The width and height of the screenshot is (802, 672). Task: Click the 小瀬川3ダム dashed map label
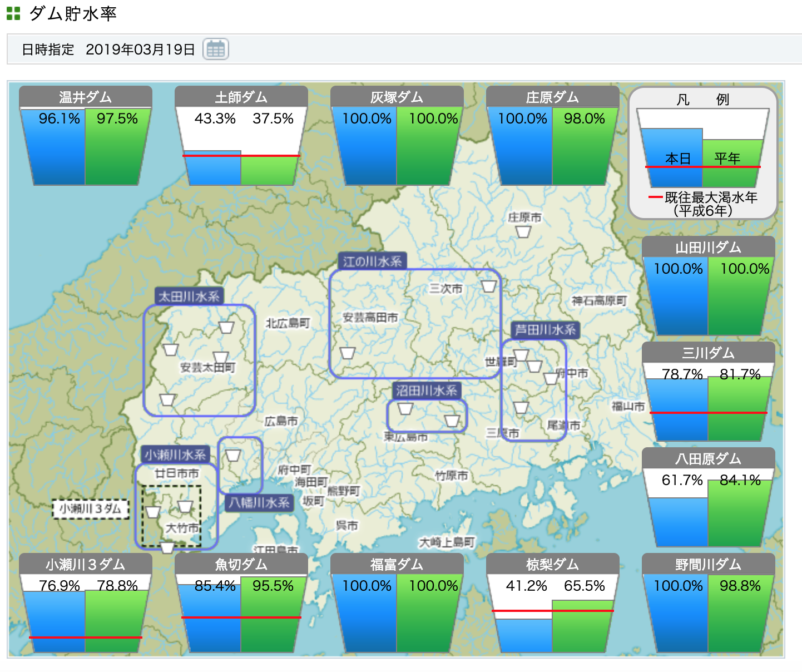coord(91,508)
